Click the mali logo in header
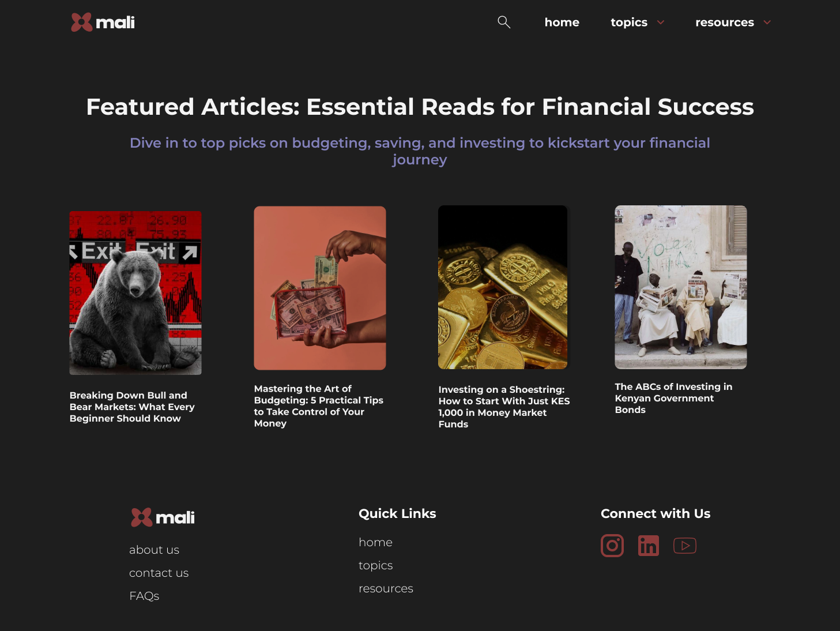Image resolution: width=840 pixels, height=631 pixels. [103, 22]
